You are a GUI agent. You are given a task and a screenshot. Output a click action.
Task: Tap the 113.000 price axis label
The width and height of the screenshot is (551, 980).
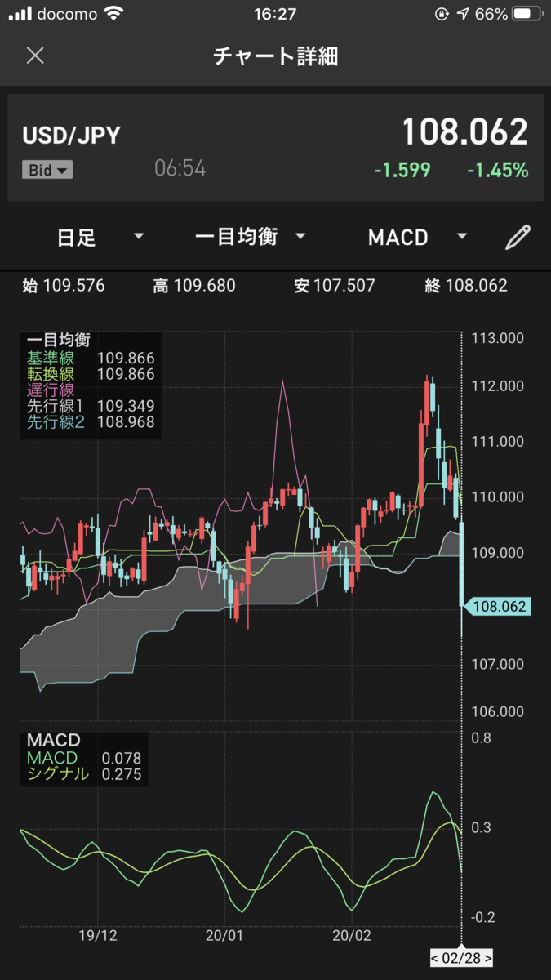498,338
